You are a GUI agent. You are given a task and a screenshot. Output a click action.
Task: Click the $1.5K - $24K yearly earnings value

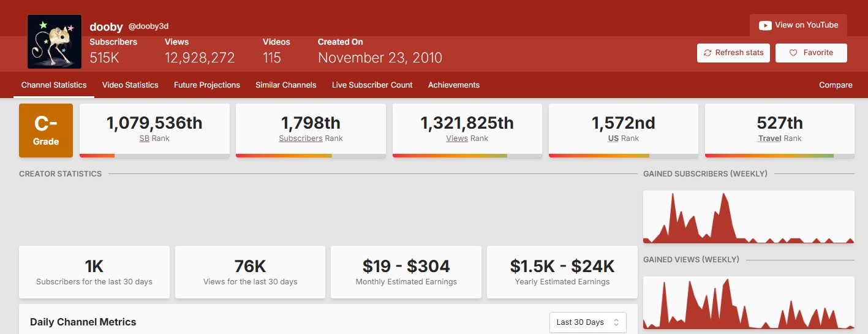[562, 266]
